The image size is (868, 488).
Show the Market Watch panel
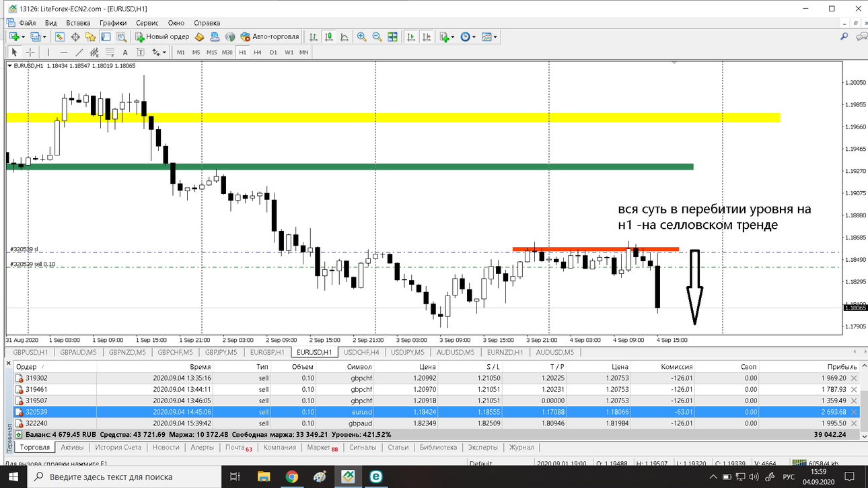click(x=60, y=37)
